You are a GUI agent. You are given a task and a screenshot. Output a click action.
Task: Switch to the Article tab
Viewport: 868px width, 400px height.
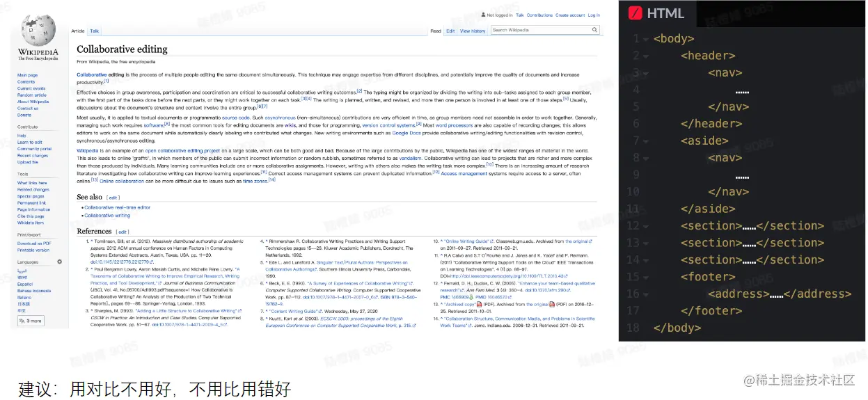(77, 31)
